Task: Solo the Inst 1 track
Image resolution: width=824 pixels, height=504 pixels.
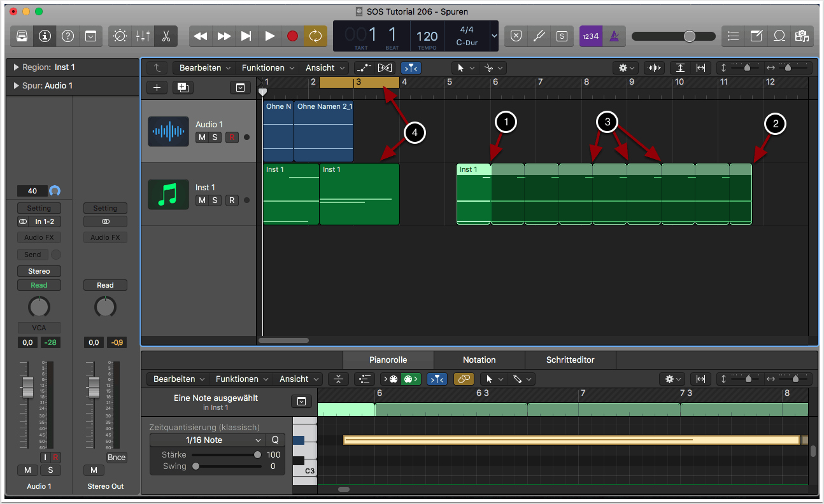Action: click(215, 200)
